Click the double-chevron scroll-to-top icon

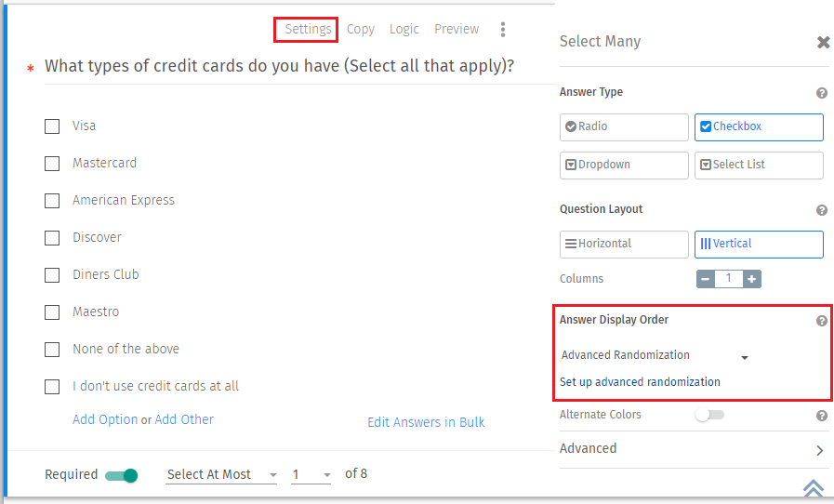(814, 488)
